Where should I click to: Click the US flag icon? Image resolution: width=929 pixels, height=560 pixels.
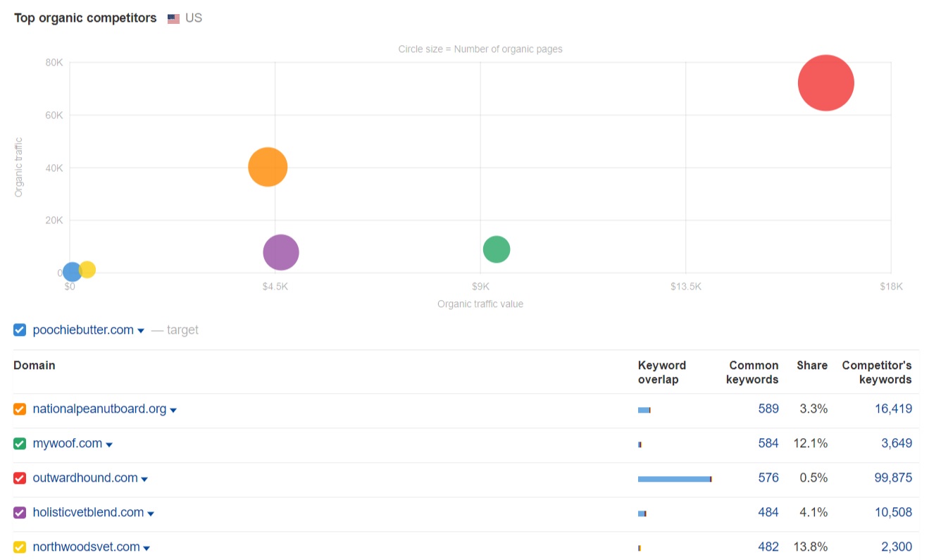174,19
